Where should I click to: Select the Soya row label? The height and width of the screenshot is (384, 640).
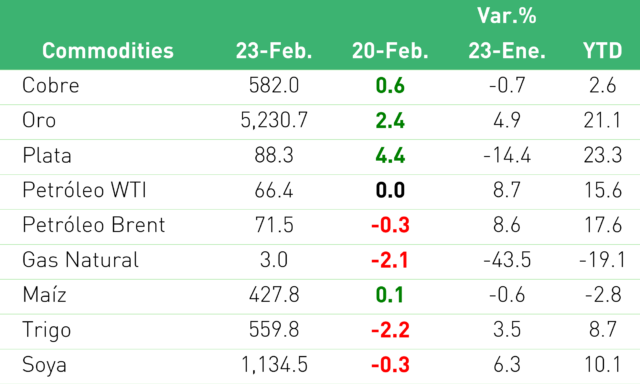point(44,365)
